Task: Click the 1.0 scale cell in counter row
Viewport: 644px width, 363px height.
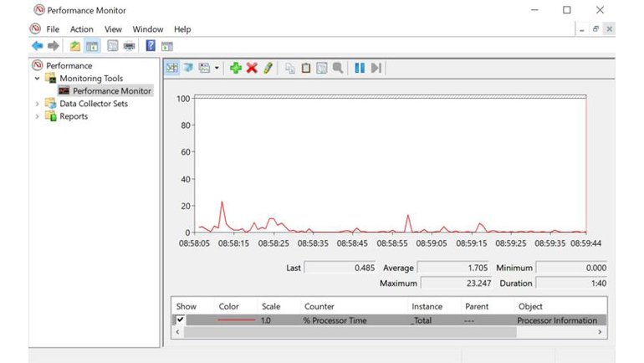Action: pos(266,320)
